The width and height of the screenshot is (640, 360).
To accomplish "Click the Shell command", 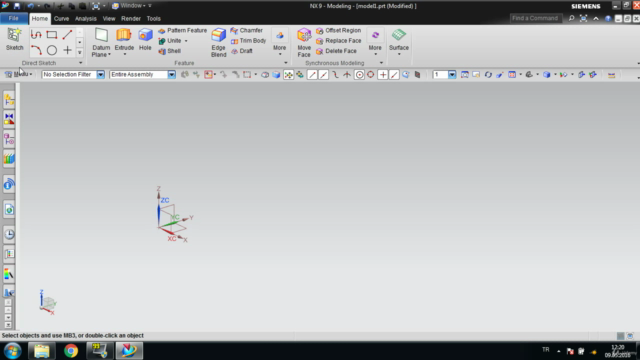I will click(x=170, y=51).
